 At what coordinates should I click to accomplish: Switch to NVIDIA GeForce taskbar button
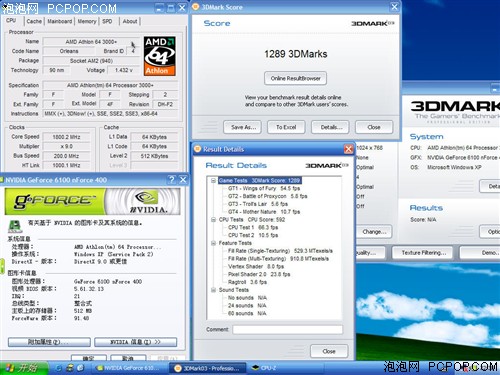(129, 368)
